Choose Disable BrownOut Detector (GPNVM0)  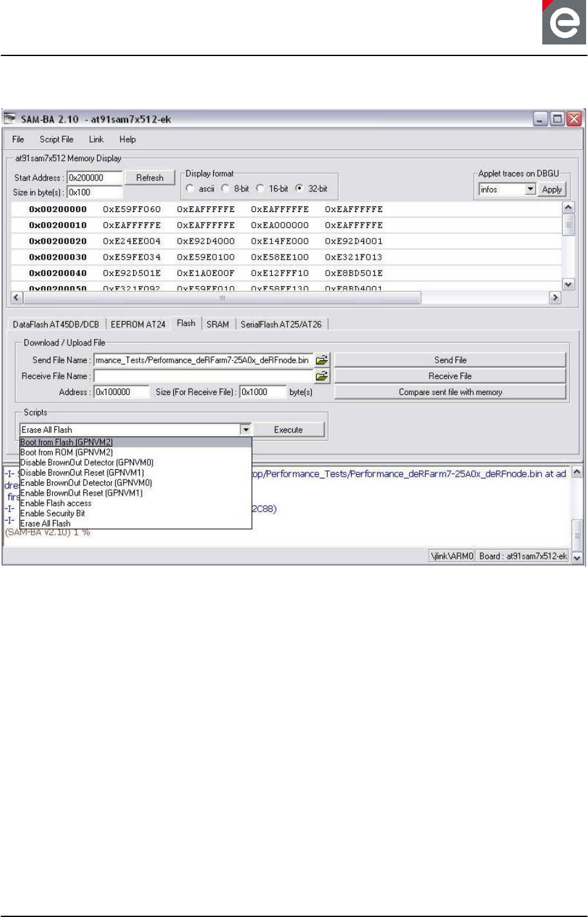135,463
